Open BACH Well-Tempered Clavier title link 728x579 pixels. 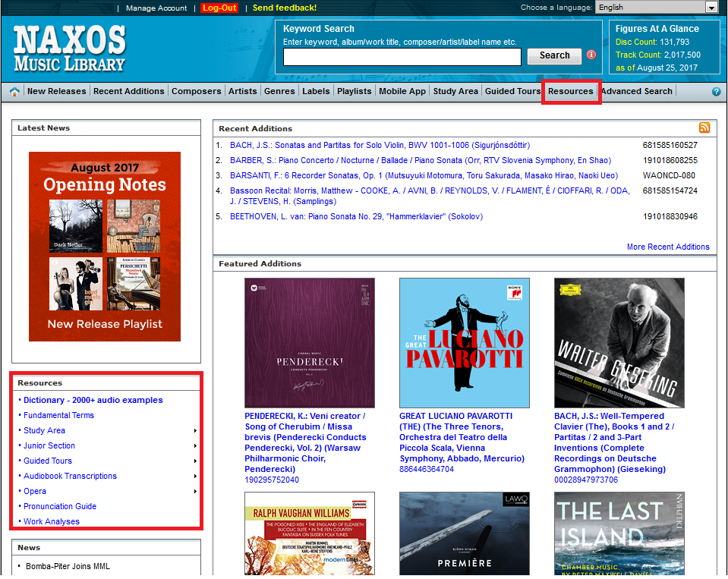pyautogui.click(x=614, y=442)
